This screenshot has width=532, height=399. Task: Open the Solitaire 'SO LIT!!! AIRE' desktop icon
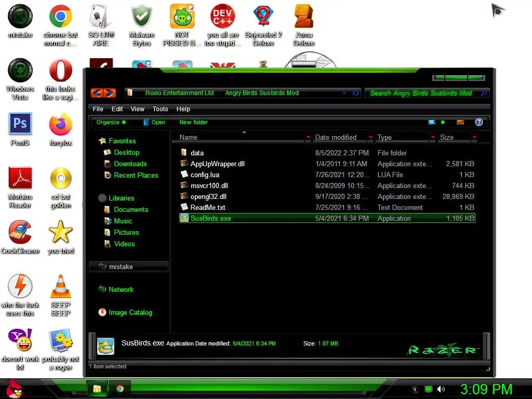(x=100, y=16)
